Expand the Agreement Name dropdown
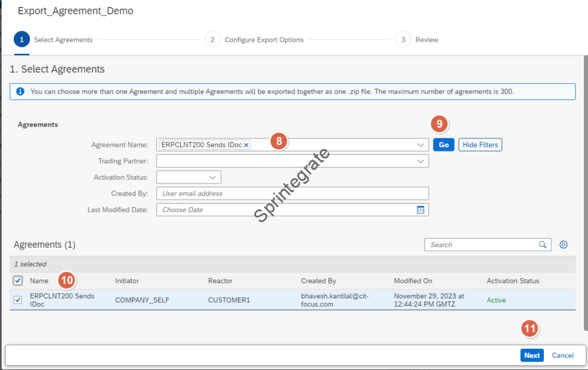The width and height of the screenshot is (588, 370). click(420, 145)
